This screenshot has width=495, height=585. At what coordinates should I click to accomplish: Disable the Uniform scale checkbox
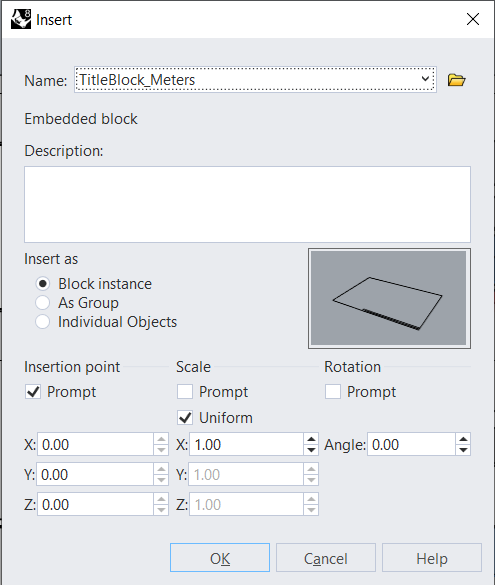(x=185, y=418)
